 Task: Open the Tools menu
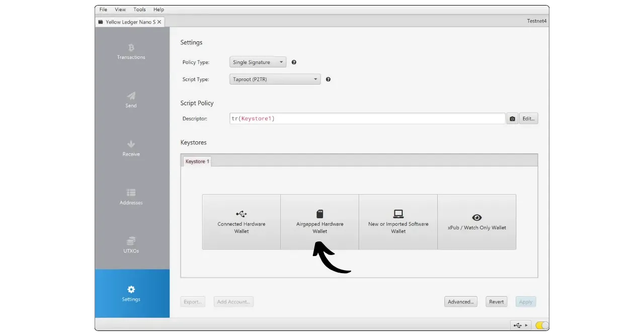(x=139, y=10)
